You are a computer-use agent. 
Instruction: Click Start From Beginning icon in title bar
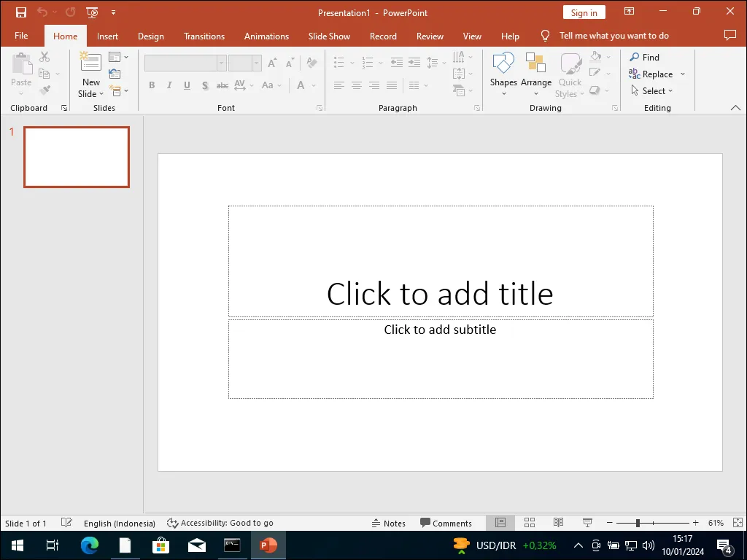pos(92,12)
